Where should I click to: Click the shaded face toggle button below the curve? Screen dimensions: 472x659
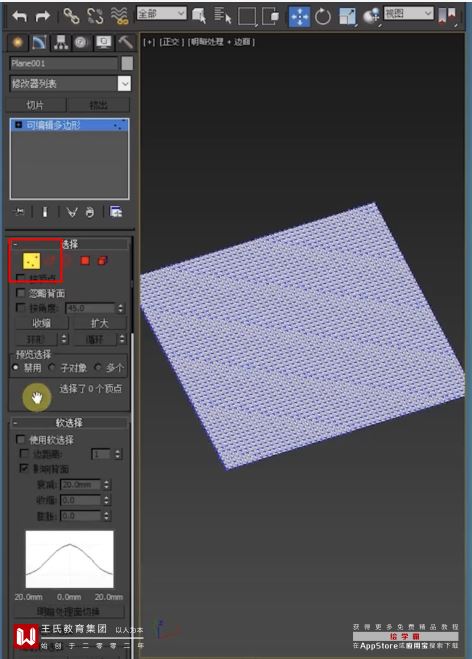click(x=68, y=612)
